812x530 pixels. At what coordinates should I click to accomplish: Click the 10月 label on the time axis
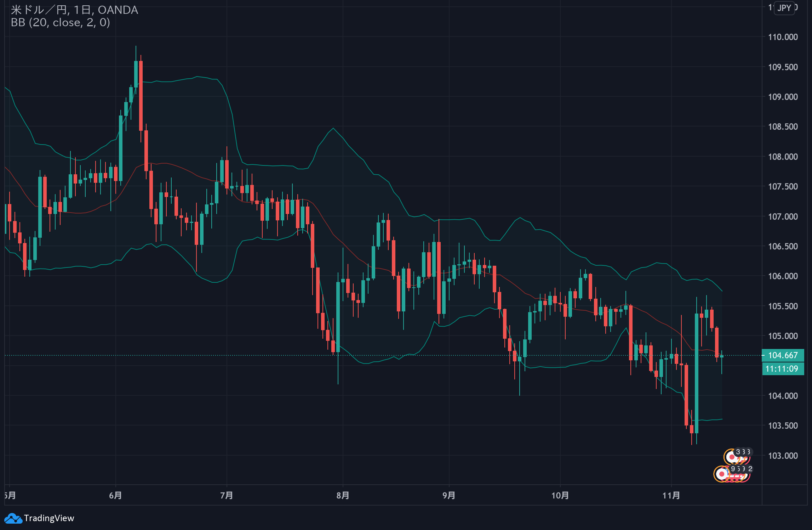pyautogui.click(x=560, y=496)
